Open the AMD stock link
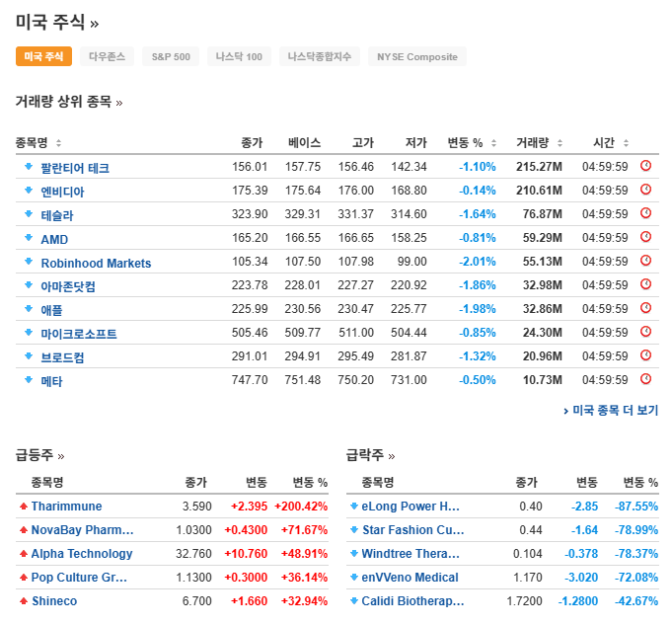Screen dimensions: 672x625 54,239
